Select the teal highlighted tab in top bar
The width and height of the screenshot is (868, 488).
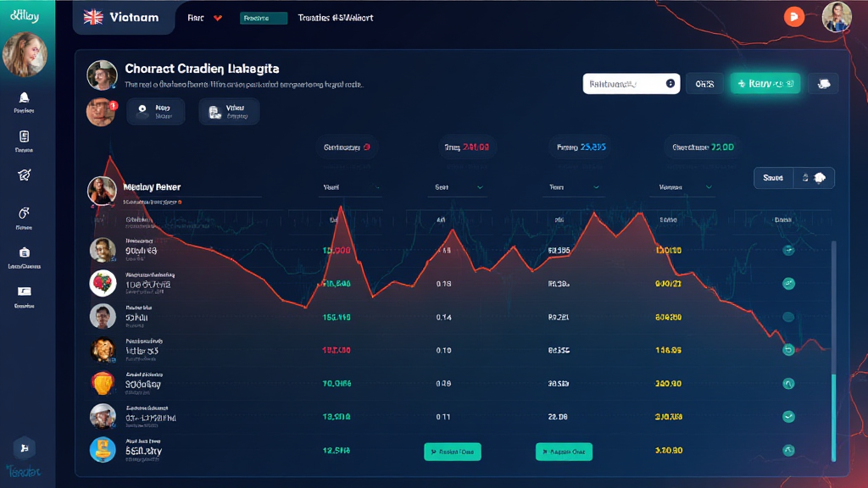(x=263, y=18)
